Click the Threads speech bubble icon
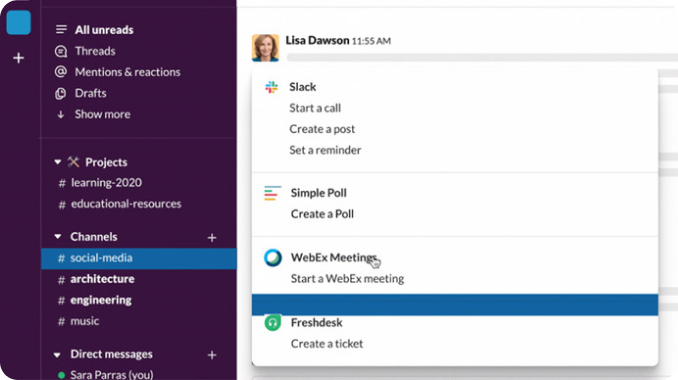This screenshot has width=678, height=380. point(61,51)
